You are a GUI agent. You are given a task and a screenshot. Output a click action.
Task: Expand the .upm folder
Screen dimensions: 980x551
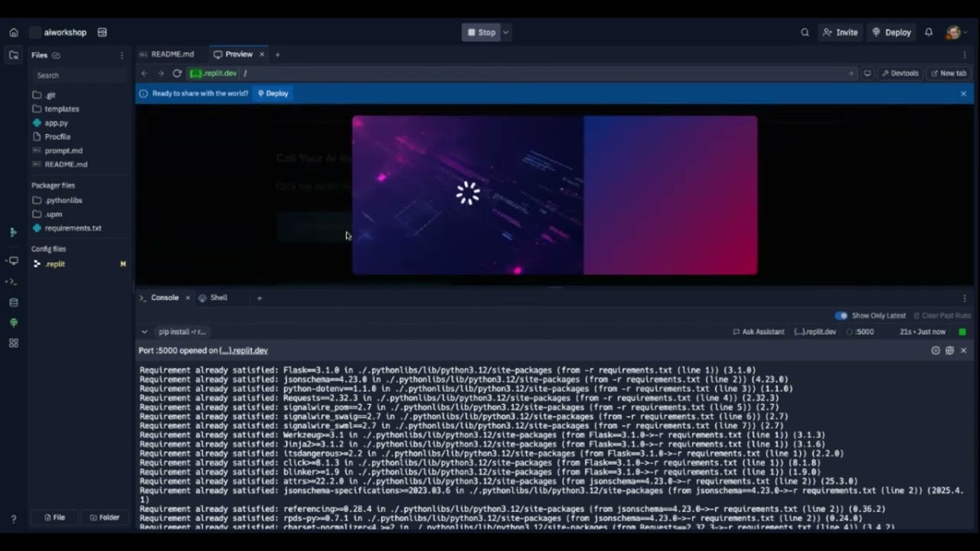pos(47,214)
